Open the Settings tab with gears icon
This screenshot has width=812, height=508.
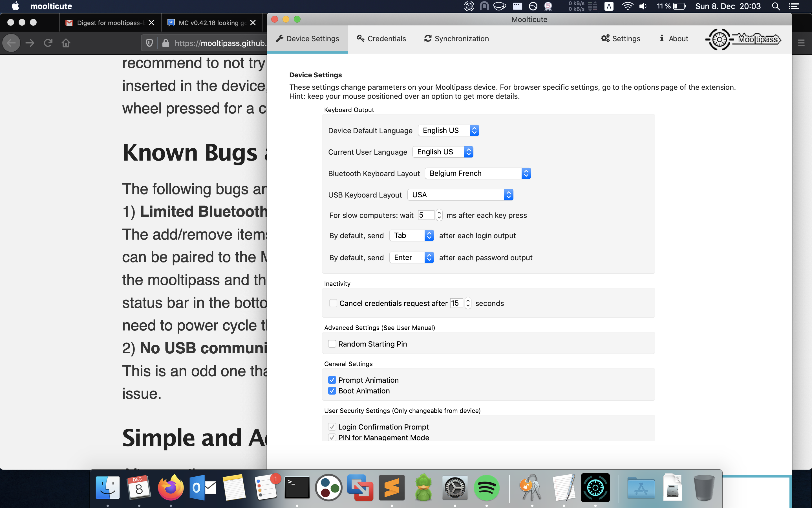tap(620, 39)
